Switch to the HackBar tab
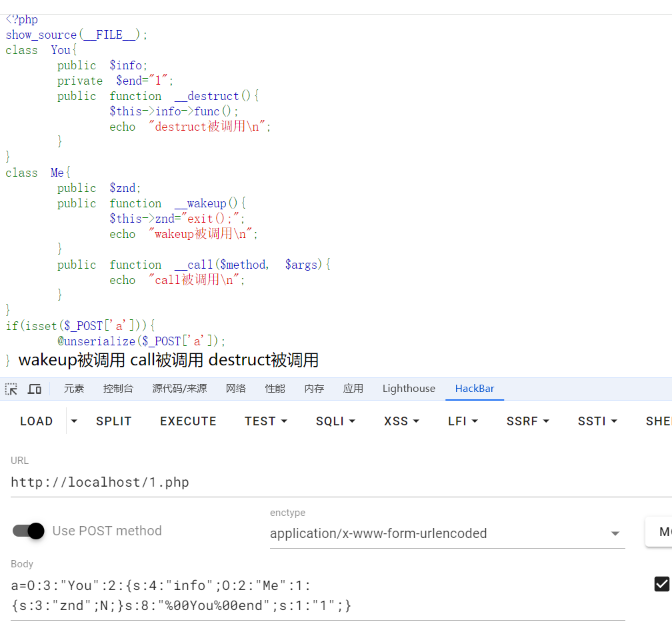This screenshot has width=672, height=624. [x=474, y=389]
